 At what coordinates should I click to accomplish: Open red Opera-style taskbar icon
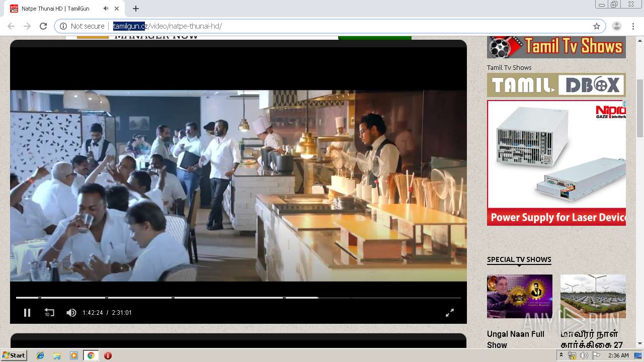(x=108, y=355)
